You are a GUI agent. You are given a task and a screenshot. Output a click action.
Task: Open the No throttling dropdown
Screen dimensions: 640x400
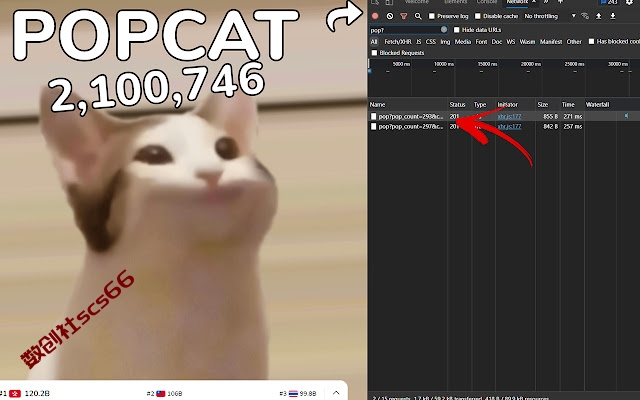click(550, 16)
